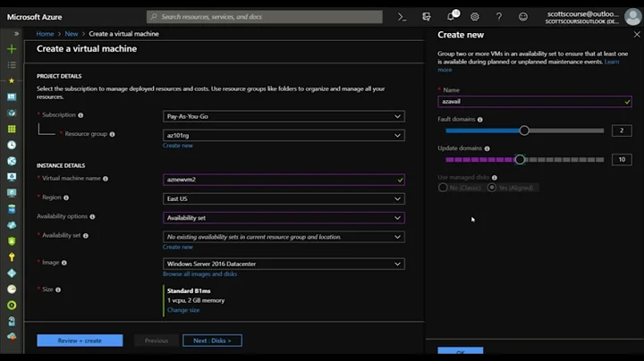Launch Cloud Shell from the top bar
644x361 pixels.
point(402,17)
